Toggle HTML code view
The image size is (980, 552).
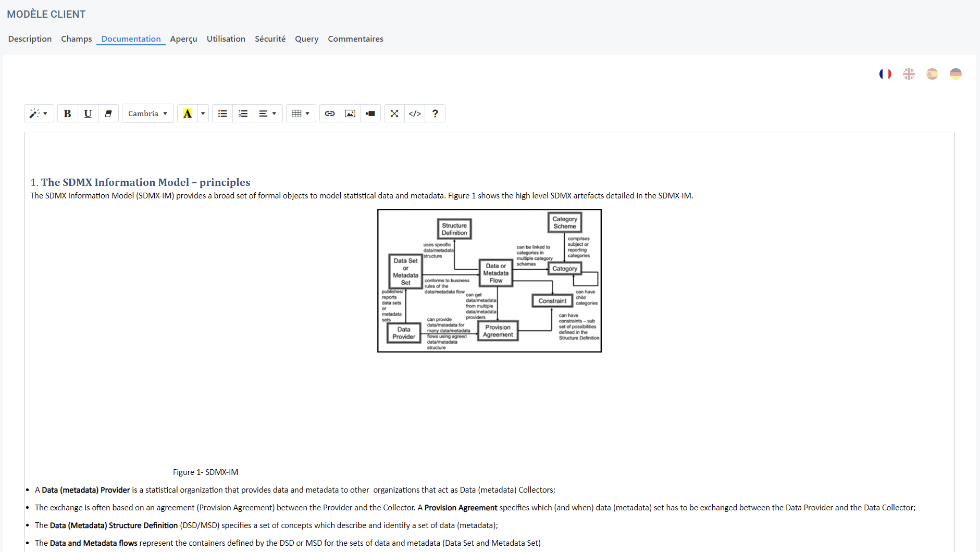415,114
